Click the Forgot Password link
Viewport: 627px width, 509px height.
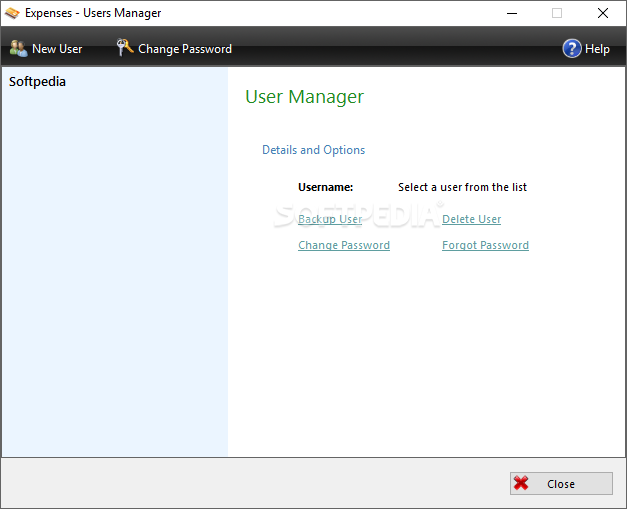[x=485, y=245]
